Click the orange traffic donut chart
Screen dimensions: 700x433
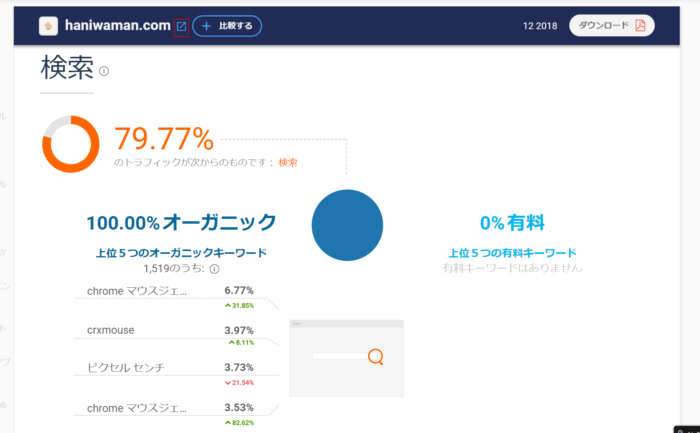(70, 144)
